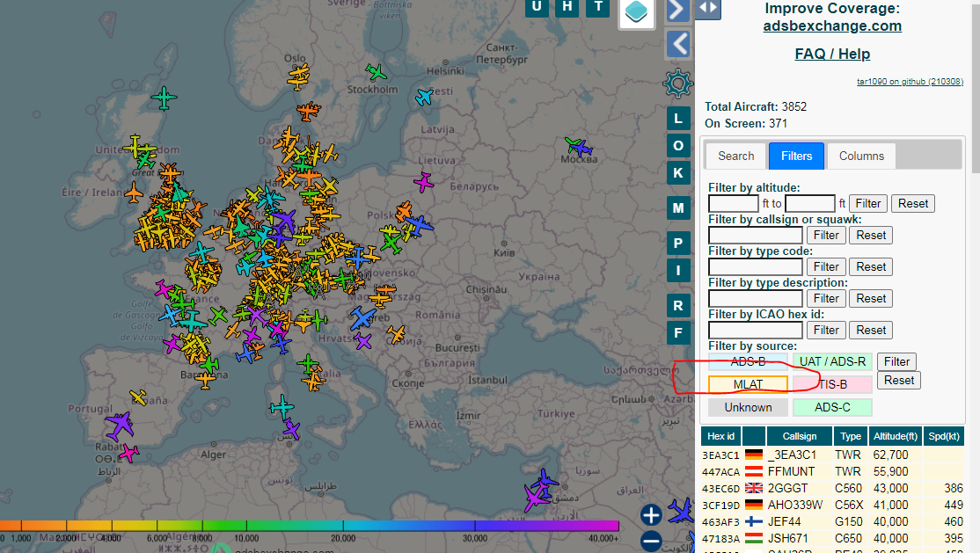Toggle the U map button
This screenshot has width=980, height=553.
tap(537, 8)
